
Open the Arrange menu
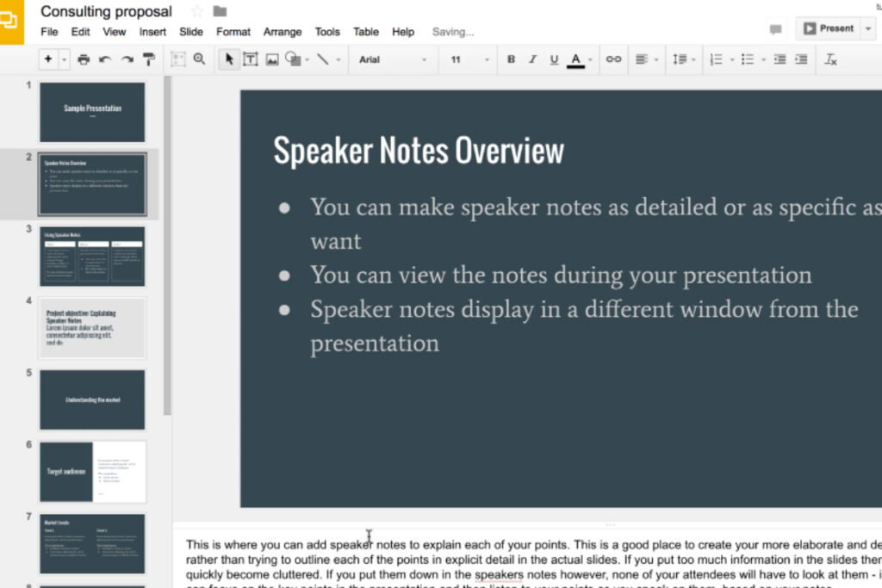[x=283, y=32]
